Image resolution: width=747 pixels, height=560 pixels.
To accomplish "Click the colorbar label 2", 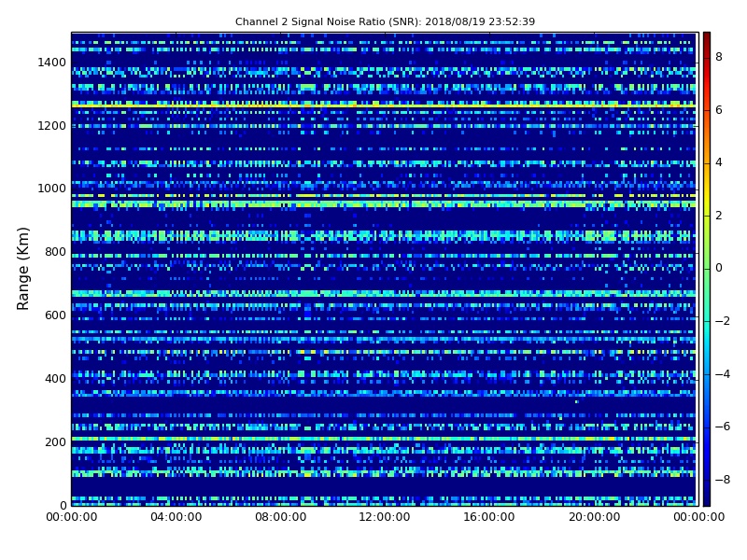I will 719,216.
